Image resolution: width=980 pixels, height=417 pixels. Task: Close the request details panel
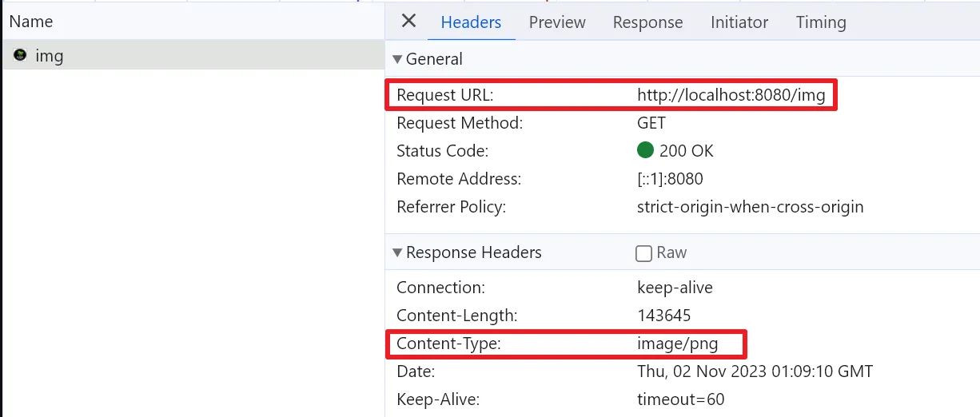click(408, 21)
